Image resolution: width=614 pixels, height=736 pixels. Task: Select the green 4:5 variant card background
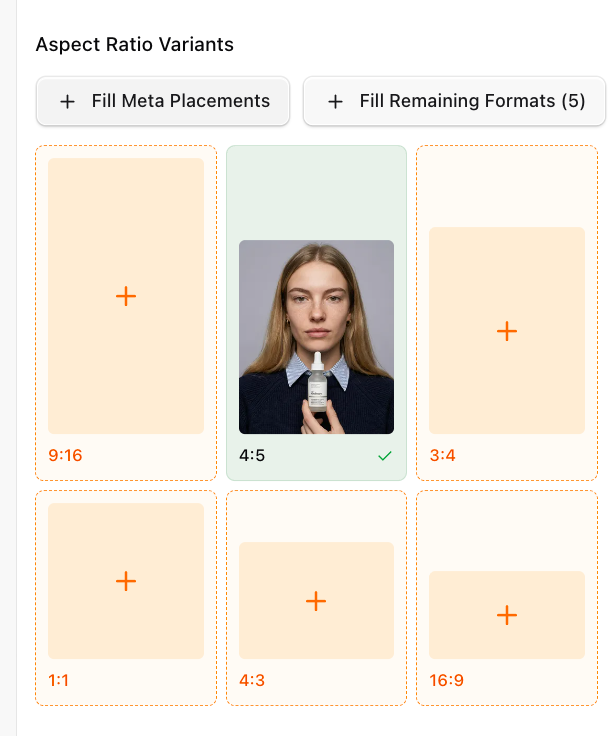(316, 192)
